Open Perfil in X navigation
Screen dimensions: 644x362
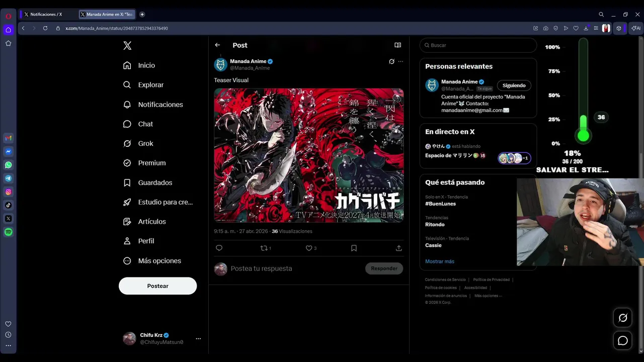click(139, 241)
